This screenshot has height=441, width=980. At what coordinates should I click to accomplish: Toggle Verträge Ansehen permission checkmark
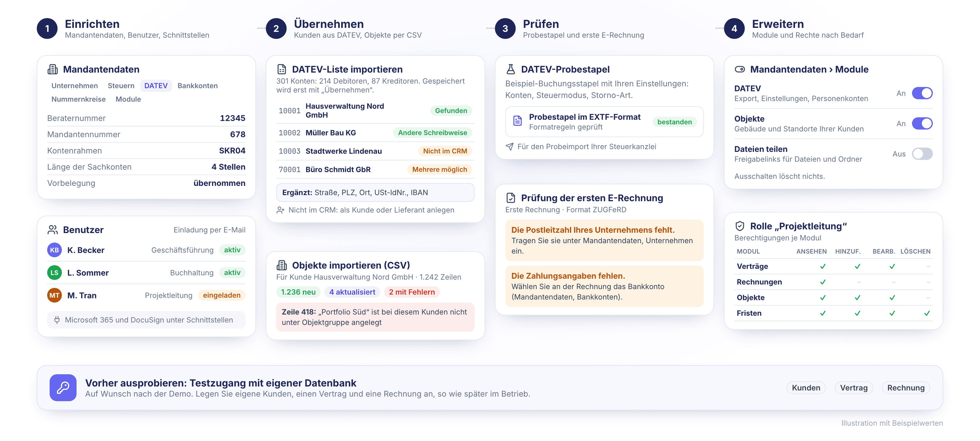pos(823,266)
